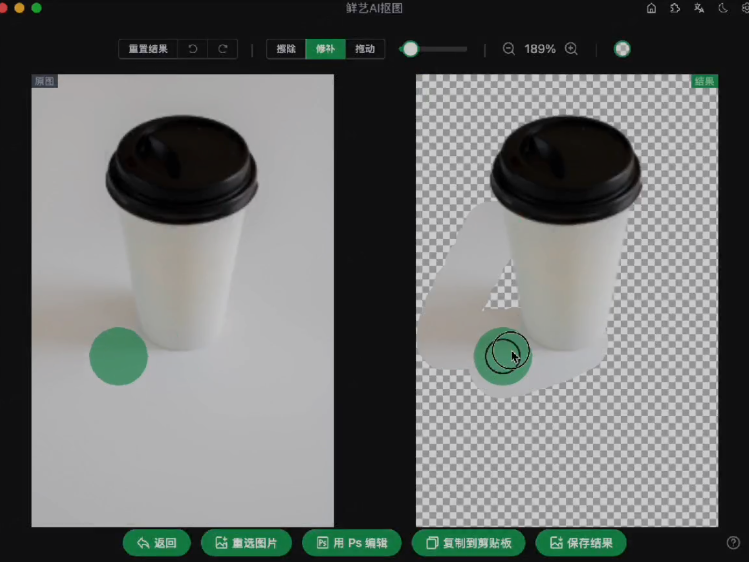Select the 拖动 drag mode
Image resolution: width=749 pixels, height=562 pixels.
[365, 49]
